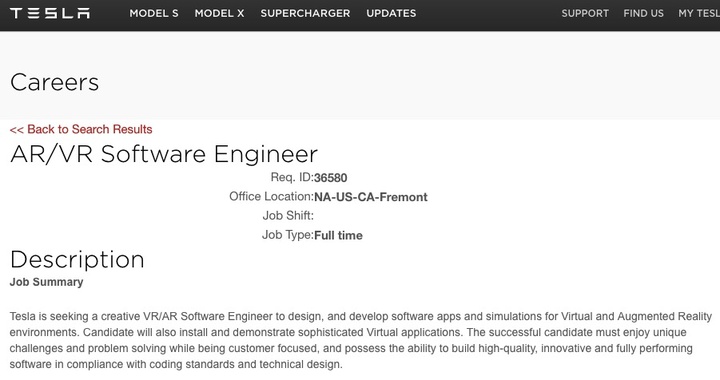Click the Full time job type value
Image resolution: width=720 pixels, height=380 pixels.
click(338, 235)
